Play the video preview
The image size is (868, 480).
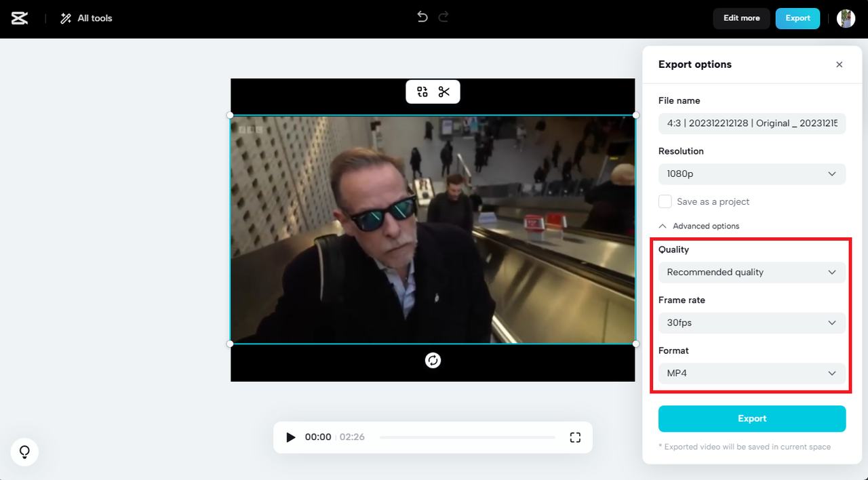(291, 437)
